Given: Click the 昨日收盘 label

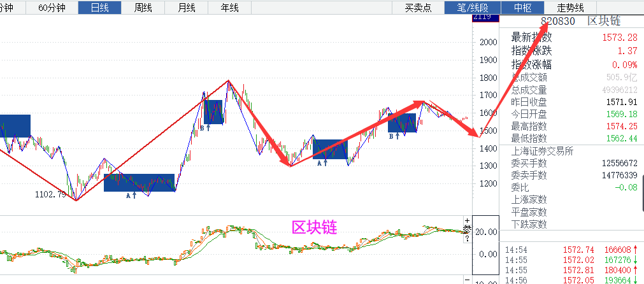Looking at the screenshot, I should click(529, 102).
